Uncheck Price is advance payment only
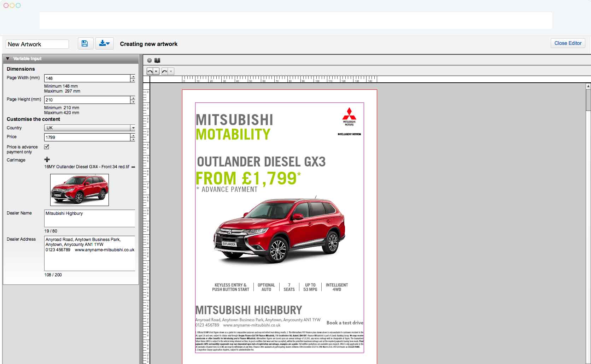Image resolution: width=591 pixels, height=364 pixels. click(x=47, y=147)
